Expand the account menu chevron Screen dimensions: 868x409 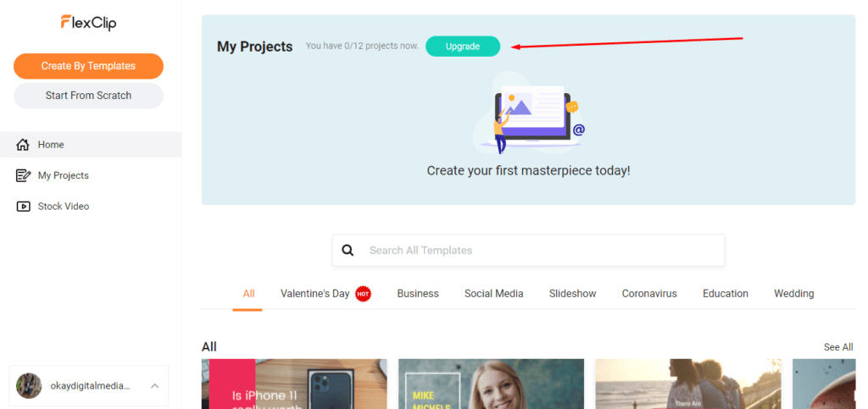tap(154, 386)
